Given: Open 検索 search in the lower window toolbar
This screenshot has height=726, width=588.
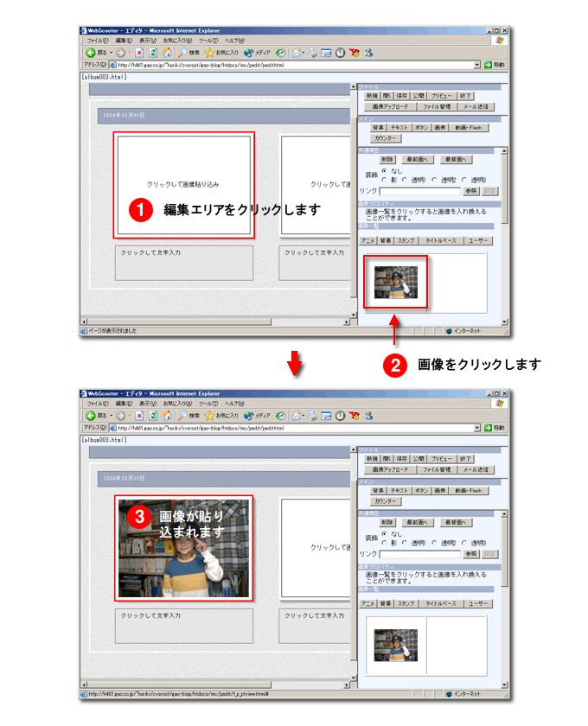Looking at the screenshot, I should (189, 416).
